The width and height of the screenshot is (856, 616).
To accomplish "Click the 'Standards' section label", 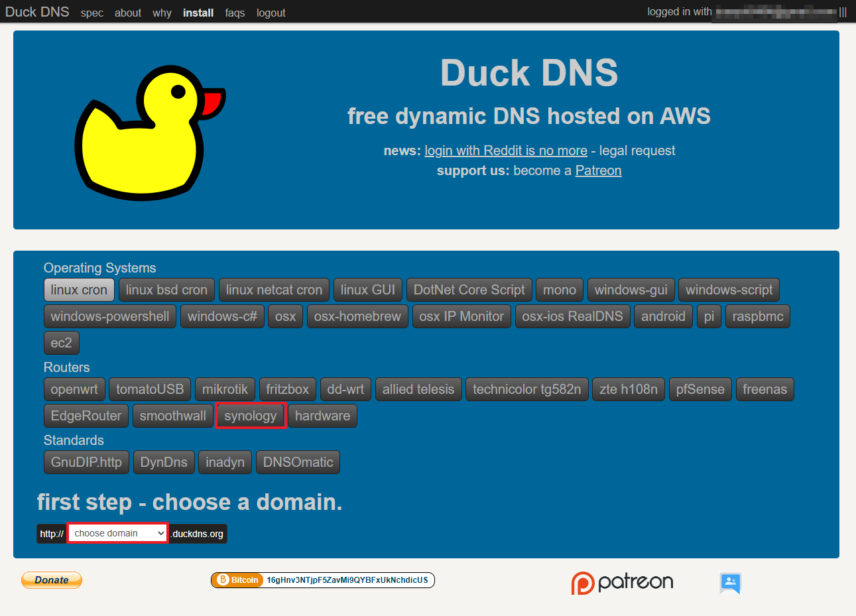I will (74, 440).
